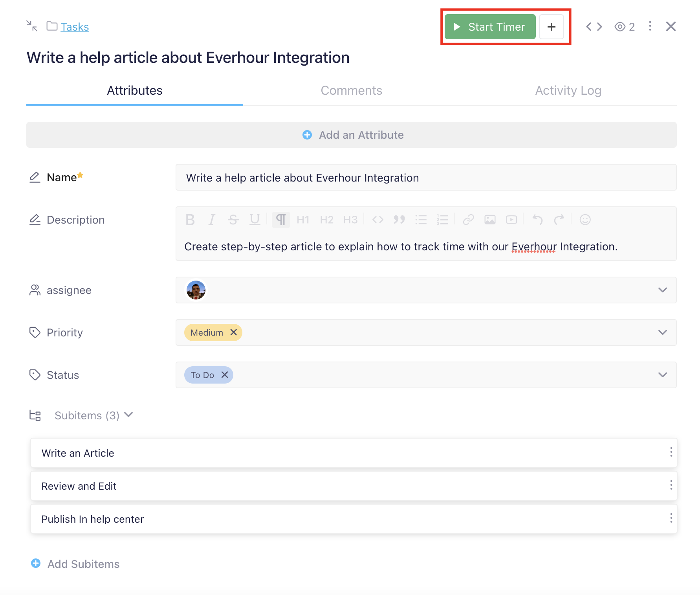Viewport: 700px width, 595px height.
Task: Insert a link in the description
Action: tap(468, 220)
